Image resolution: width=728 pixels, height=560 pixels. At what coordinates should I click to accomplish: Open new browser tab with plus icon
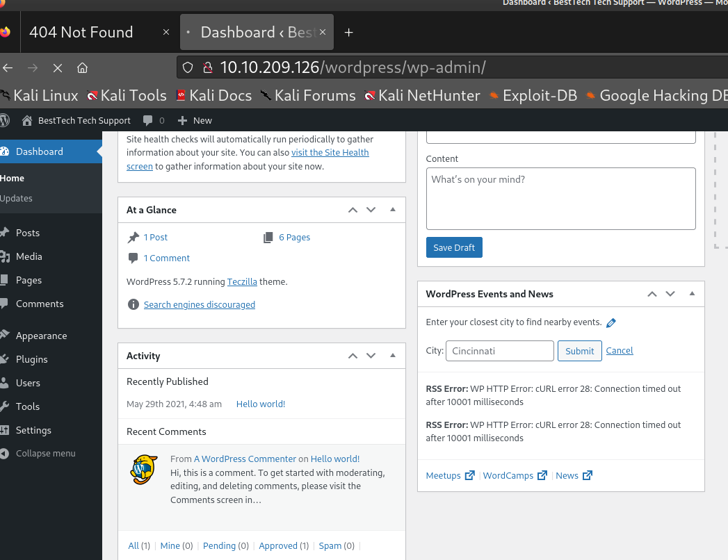click(x=349, y=33)
